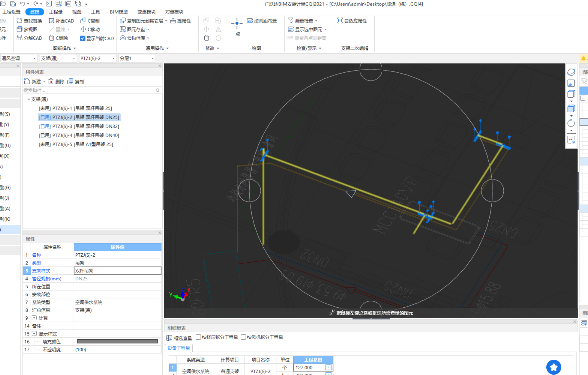Screen dimensions: 588x375
Task: Switch to 2D view icon
Action: [x=571, y=83]
